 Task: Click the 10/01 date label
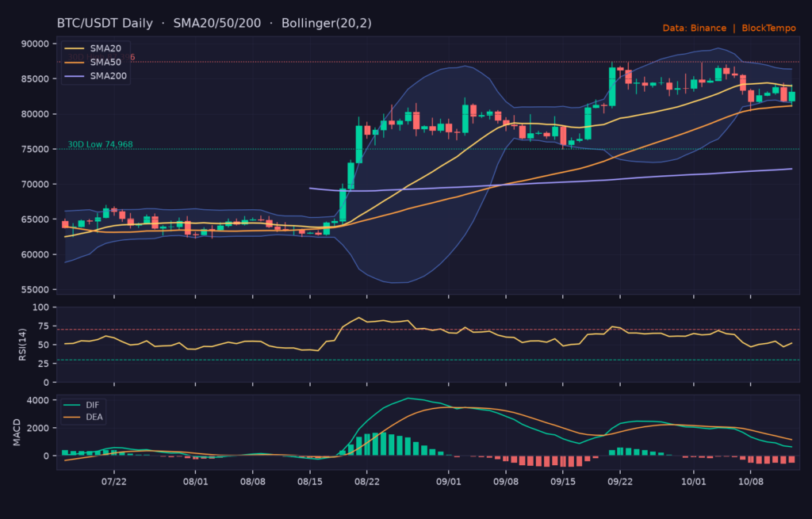coord(693,482)
